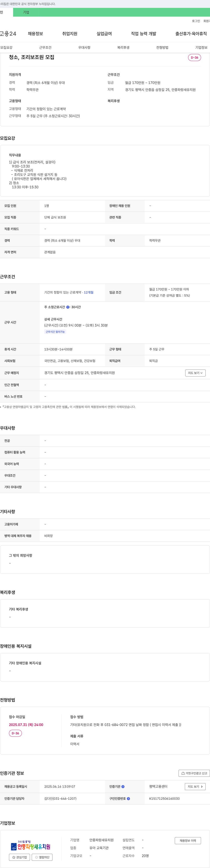Click the D-36 badge beside job title
This screenshot has width=210, height=868.
[x=194, y=58]
